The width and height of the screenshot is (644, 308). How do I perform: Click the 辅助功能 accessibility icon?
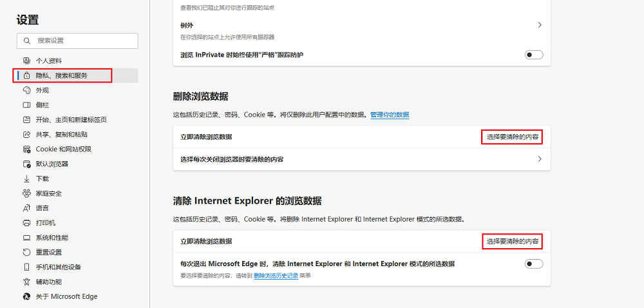click(26, 282)
